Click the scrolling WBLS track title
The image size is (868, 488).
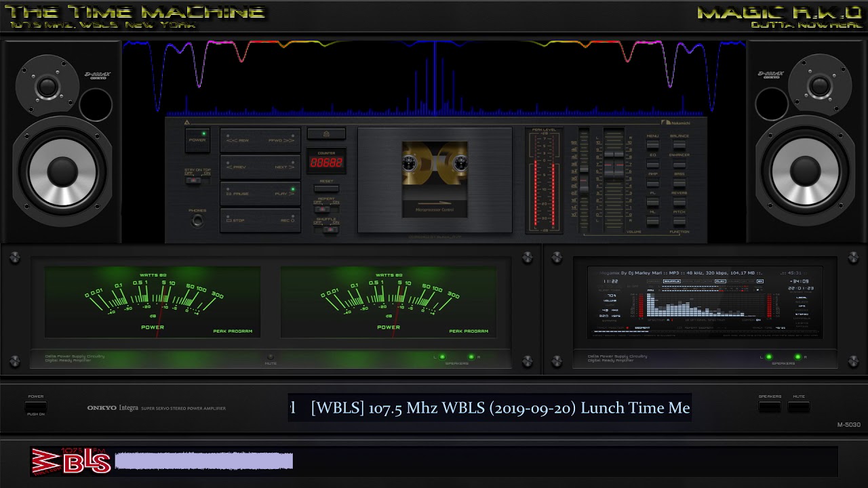[490, 407]
